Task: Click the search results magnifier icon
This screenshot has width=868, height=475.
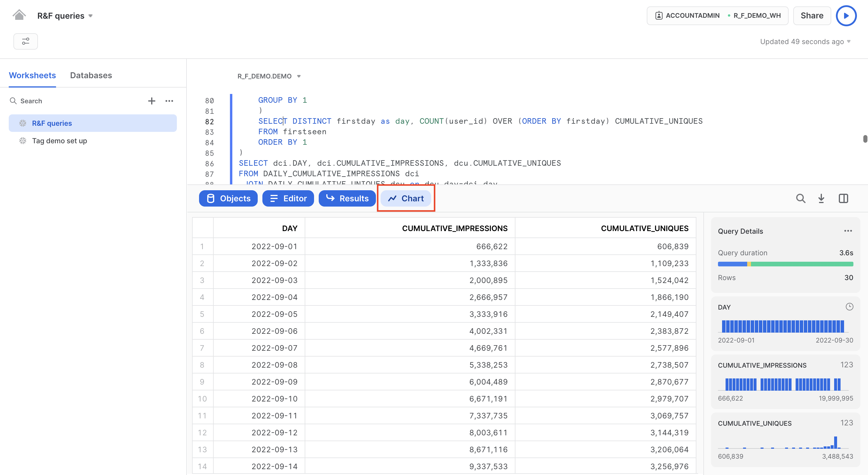Action: [801, 198]
